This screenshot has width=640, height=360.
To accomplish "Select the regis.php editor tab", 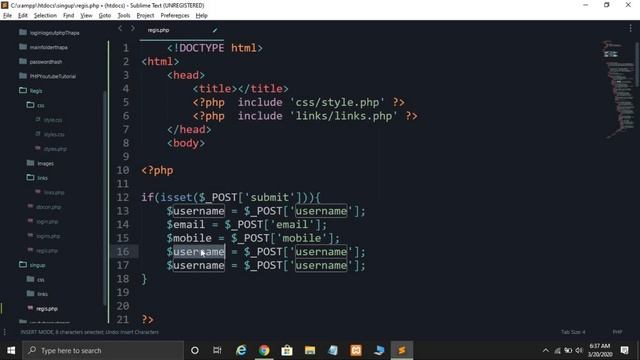I will tap(182, 30).
